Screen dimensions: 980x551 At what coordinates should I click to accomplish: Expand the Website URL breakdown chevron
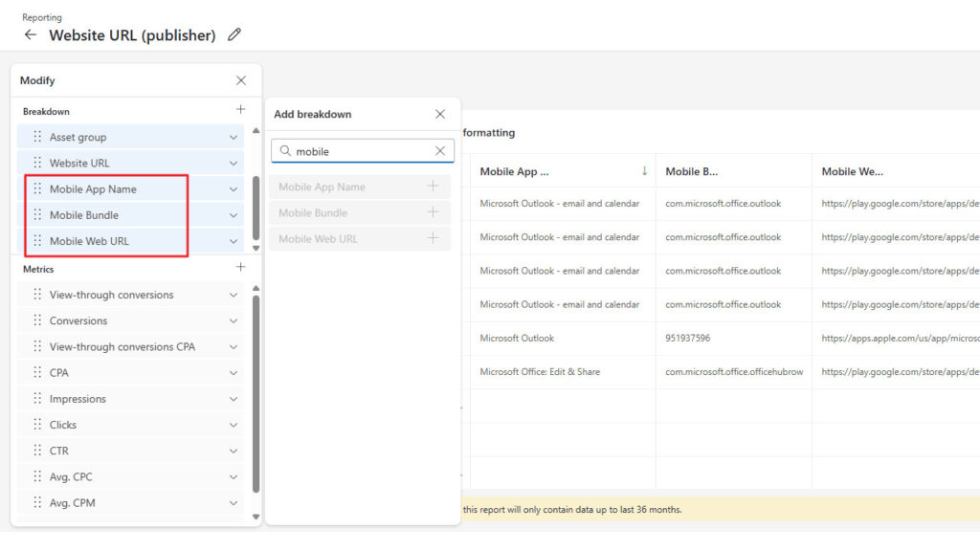coord(234,164)
